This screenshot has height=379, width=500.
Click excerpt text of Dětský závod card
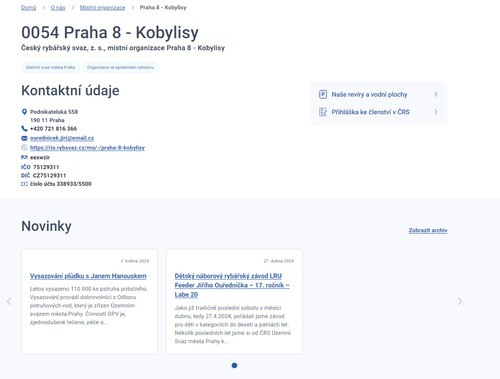[233, 324]
